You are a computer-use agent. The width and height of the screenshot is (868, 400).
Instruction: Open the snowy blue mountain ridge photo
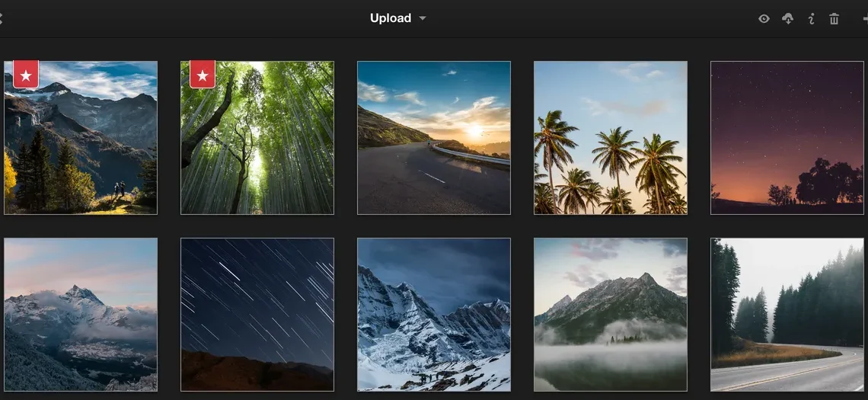434,315
